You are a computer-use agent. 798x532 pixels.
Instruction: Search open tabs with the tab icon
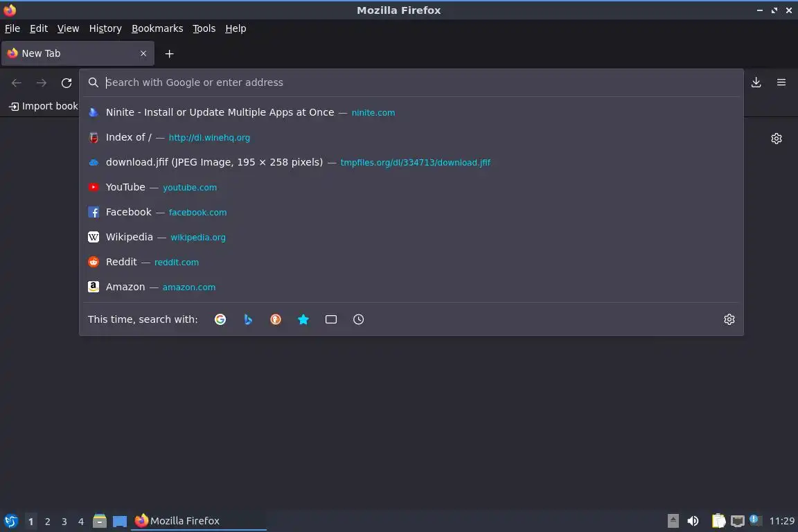(331, 319)
